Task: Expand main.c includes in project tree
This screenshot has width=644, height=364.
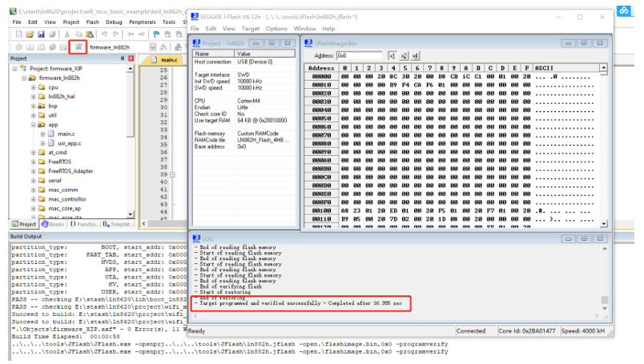Action: tap(42, 134)
